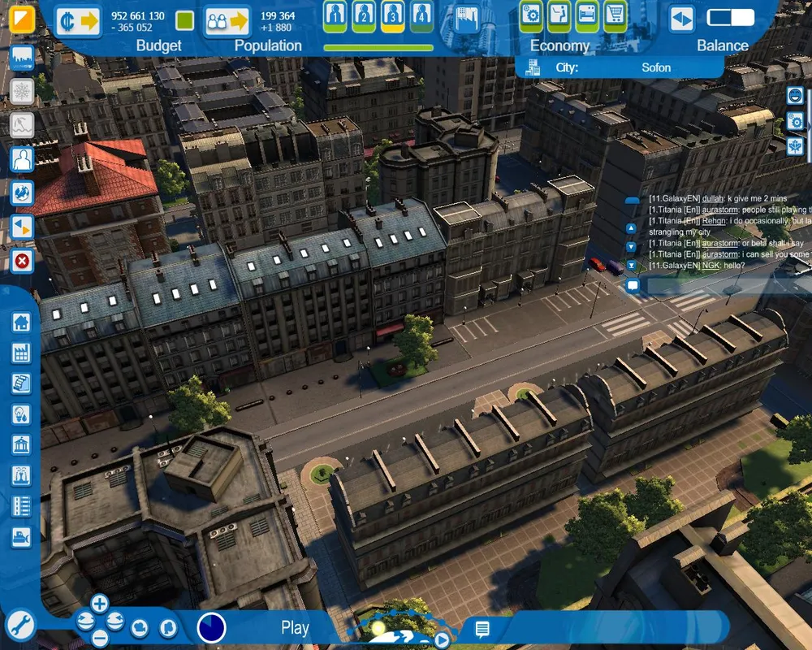The image size is (812, 650).
Task: Open the leaf icon on right edge
Action: [x=795, y=147]
